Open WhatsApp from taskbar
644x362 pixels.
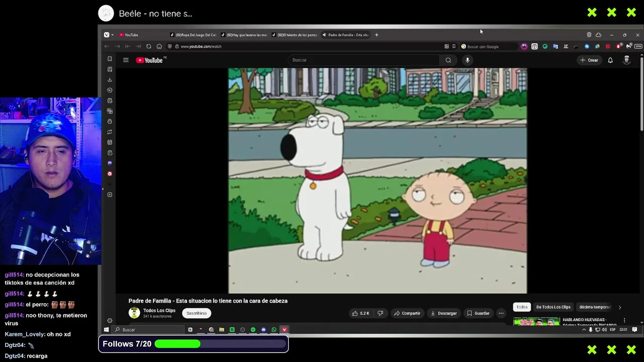[274, 330]
